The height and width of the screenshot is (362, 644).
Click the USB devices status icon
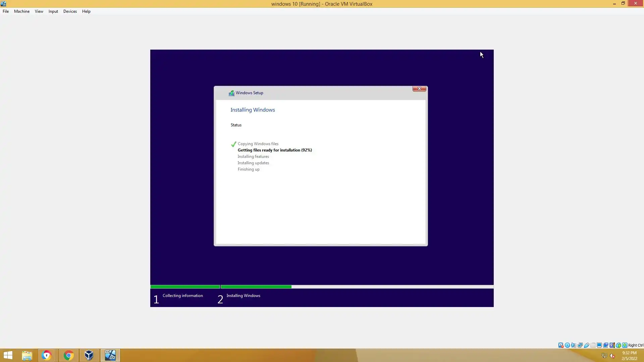point(586,345)
